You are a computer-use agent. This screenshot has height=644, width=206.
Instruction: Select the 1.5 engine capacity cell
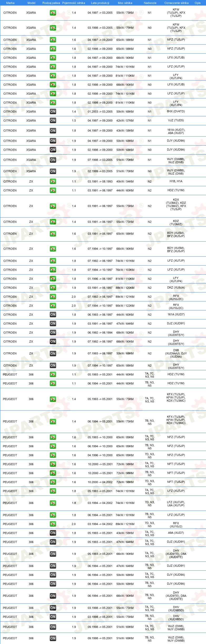(74, 121)
